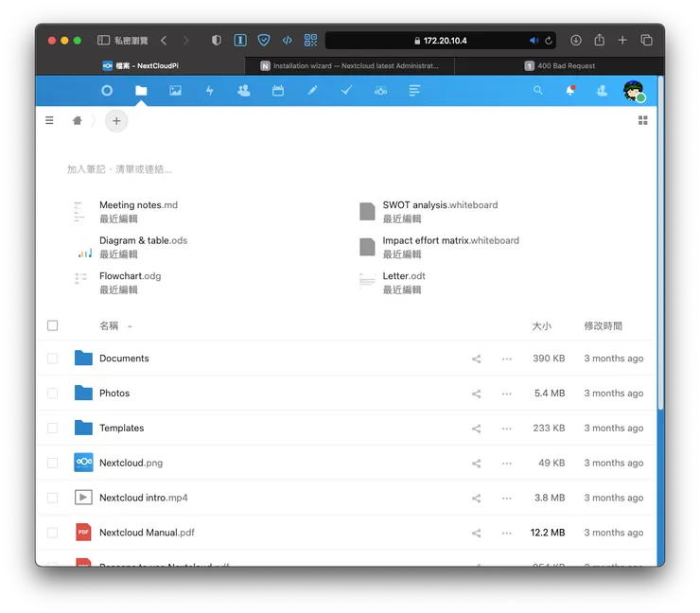Open the Notes pencil icon

coord(312,91)
